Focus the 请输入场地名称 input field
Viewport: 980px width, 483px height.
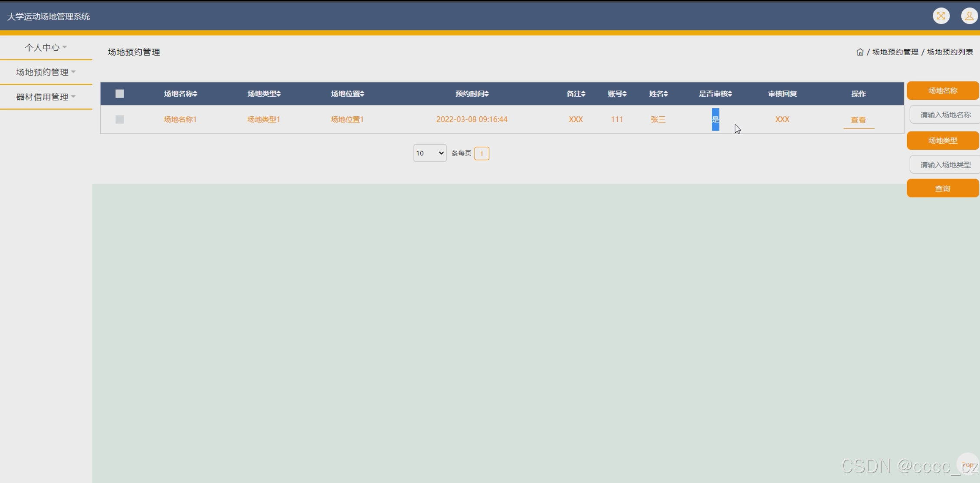pyautogui.click(x=945, y=115)
